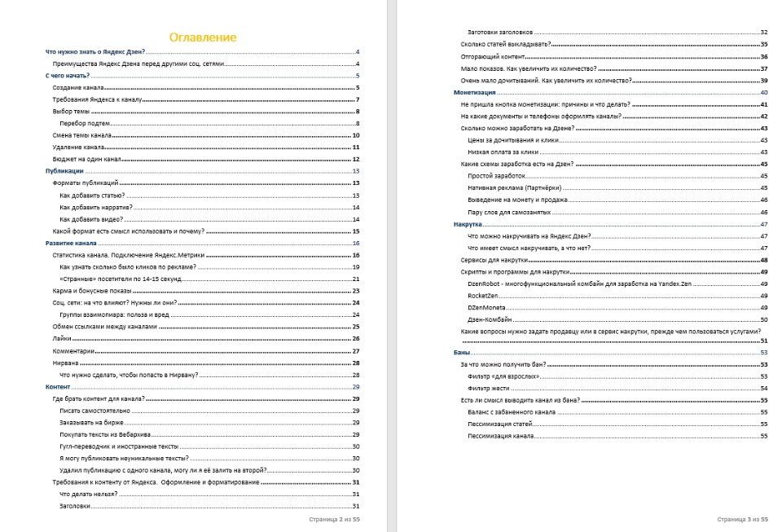The height and width of the screenshot is (532, 782).
Task: Click the 'Оглавление' title heading
Action: [203, 37]
